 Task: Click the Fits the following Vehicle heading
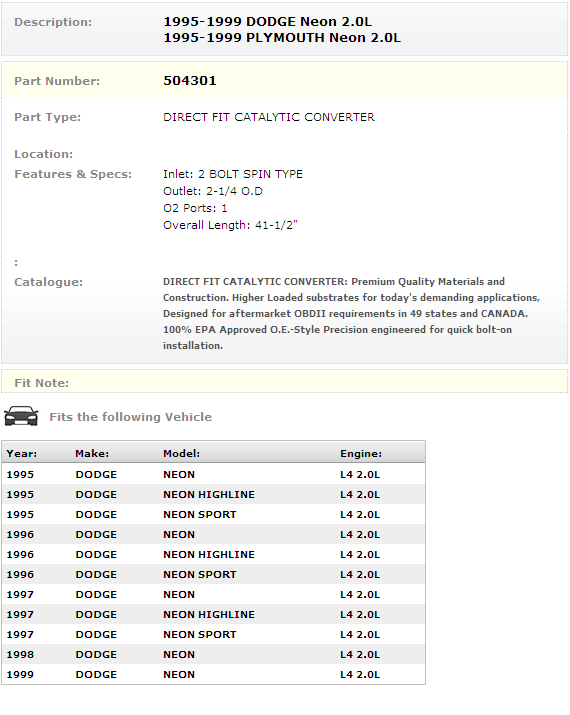(130, 417)
